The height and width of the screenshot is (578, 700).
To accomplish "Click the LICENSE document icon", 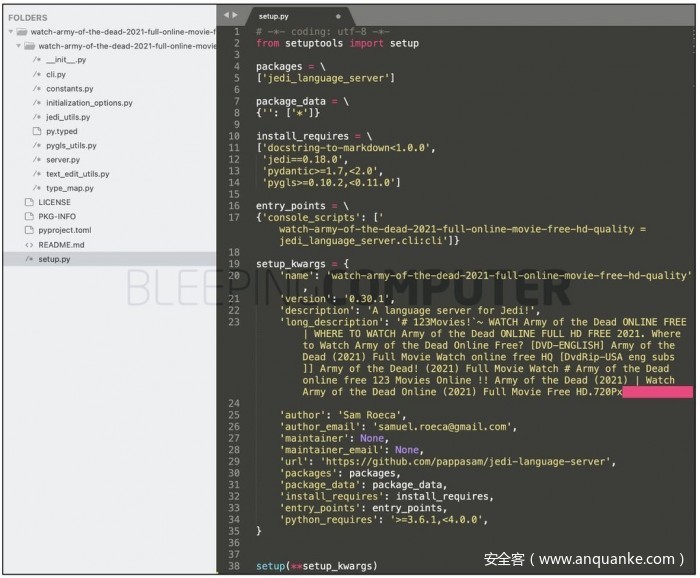I will pos(29,202).
